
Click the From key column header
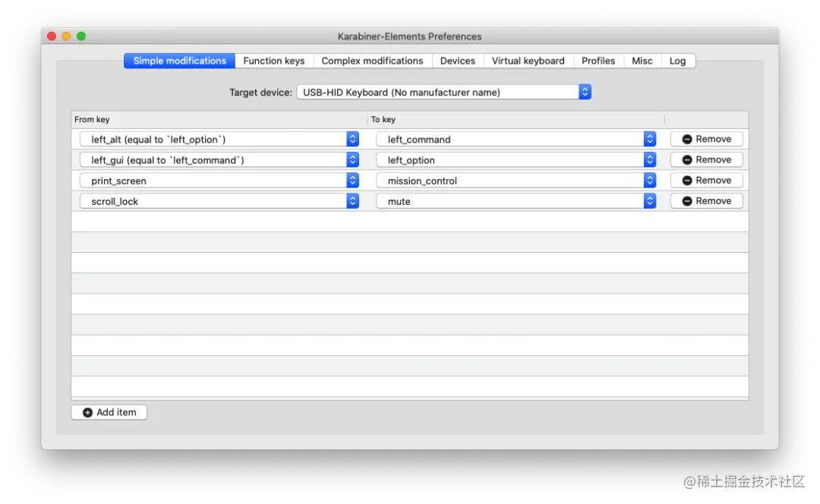click(219, 120)
